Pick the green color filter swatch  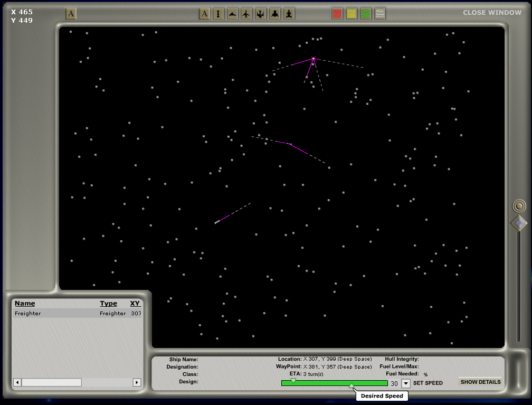[366, 14]
